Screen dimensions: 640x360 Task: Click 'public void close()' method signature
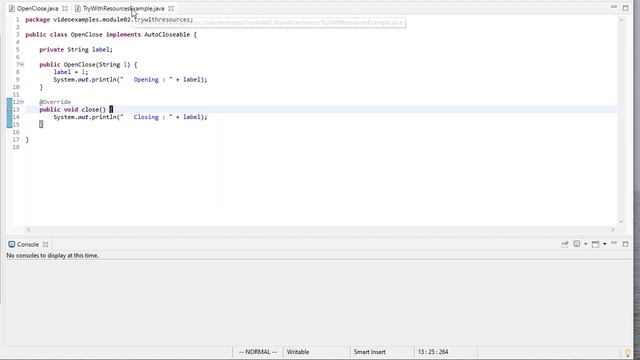click(73, 109)
